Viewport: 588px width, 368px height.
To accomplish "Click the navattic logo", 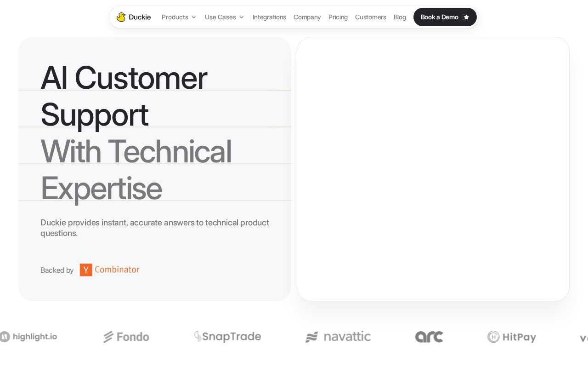I will click(338, 337).
